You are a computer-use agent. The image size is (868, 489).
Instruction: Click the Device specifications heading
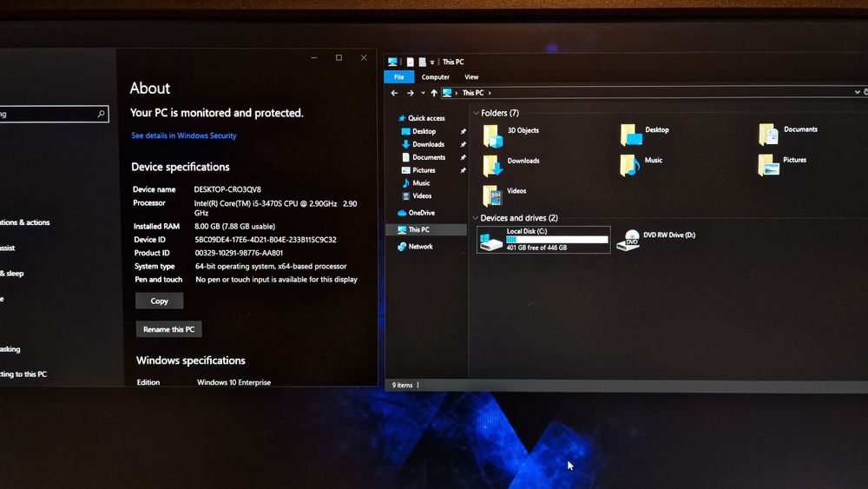(x=181, y=167)
